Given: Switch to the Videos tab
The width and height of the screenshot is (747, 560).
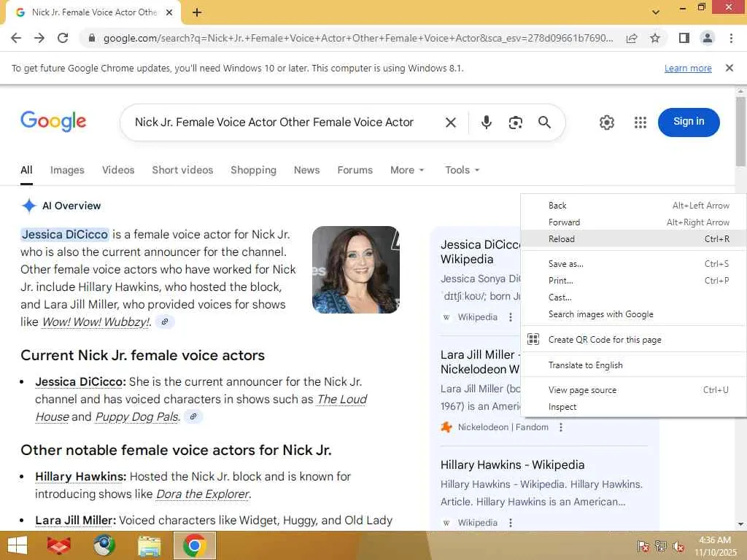Looking at the screenshot, I should pyautogui.click(x=118, y=170).
